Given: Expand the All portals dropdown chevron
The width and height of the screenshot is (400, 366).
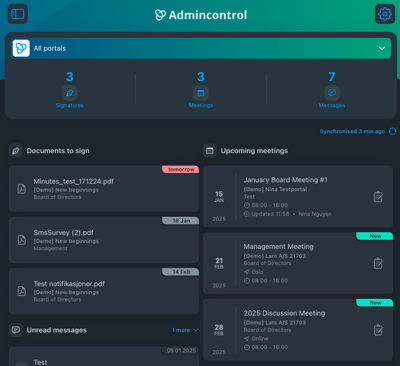Looking at the screenshot, I should pyautogui.click(x=382, y=48).
